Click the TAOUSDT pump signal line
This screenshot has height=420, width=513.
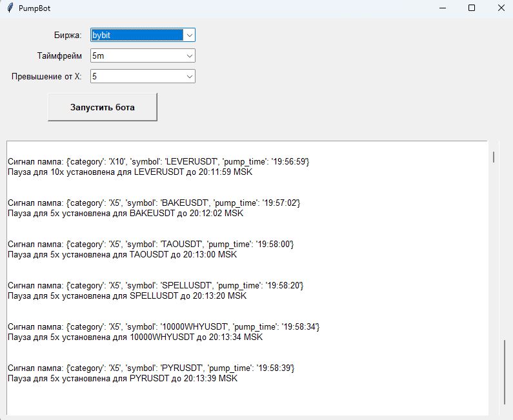point(151,245)
